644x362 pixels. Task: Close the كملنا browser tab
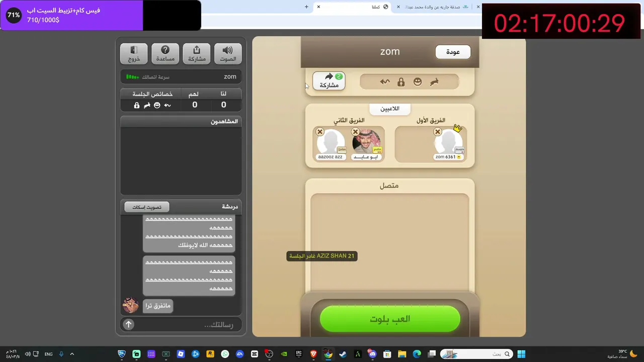[x=318, y=7]
